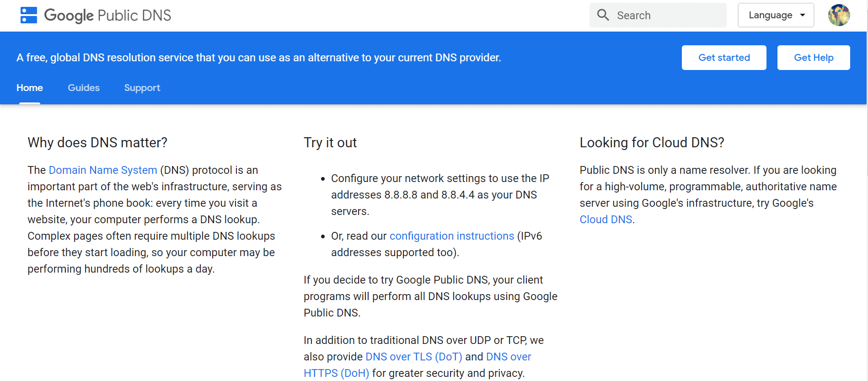The width and height of the screenshot is (868, 381).
Task: Open the DNS over HTTPS (DoH) link
Action: tap(336, 373)
